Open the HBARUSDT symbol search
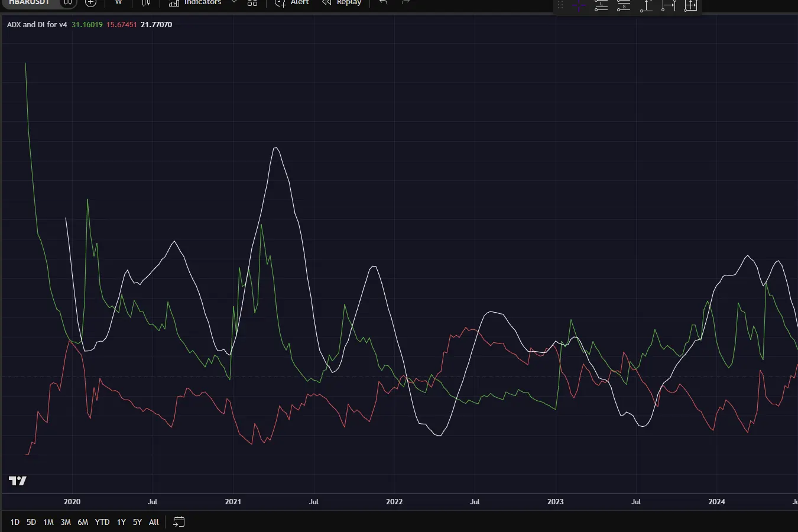This screenshot has height=532, width=798. coord(30,2)
